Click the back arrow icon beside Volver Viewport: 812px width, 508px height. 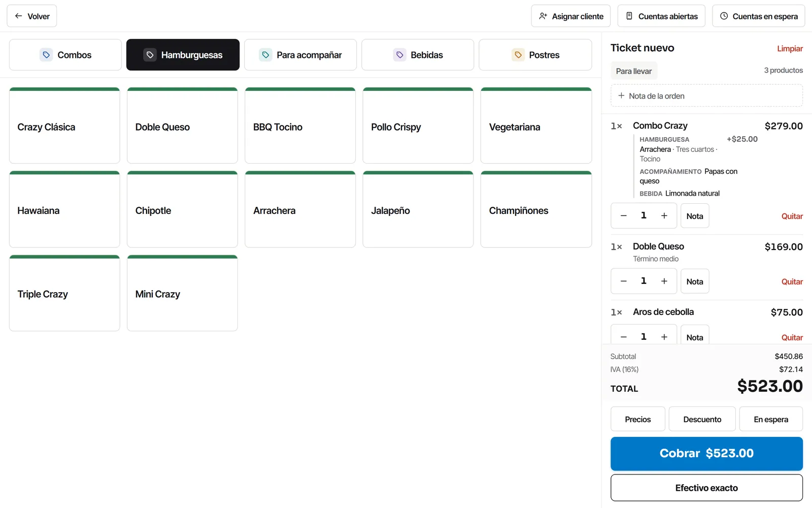click(19, 16)
